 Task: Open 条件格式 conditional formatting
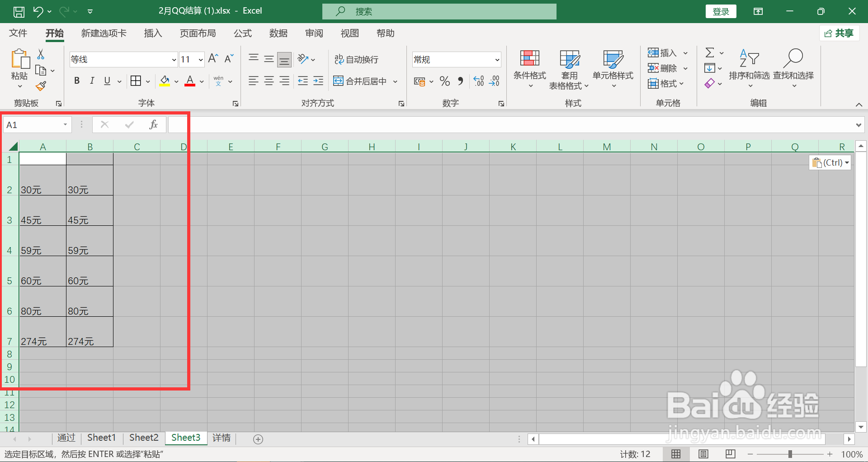tap(530, 69)
